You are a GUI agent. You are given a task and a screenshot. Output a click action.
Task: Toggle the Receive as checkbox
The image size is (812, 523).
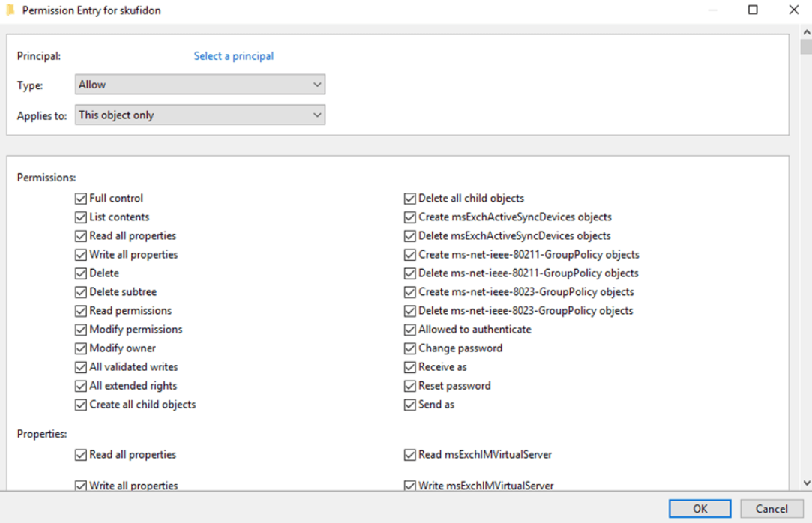tap(409, 366)
